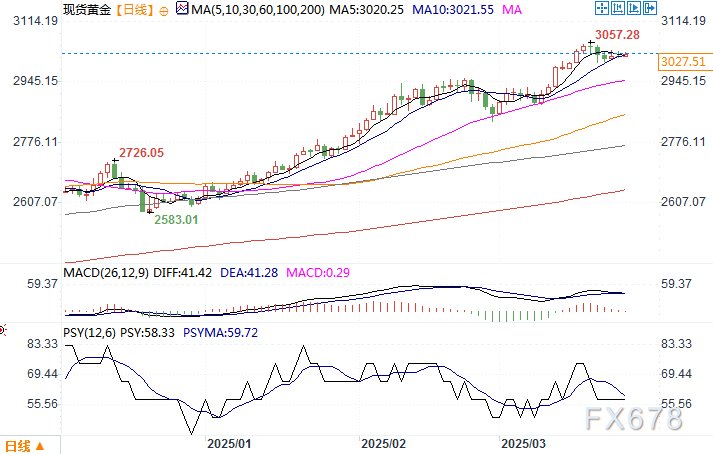Activate the crosshair cursor tool icon
Screen dimensions: 713x454
[x=602, y=8]
